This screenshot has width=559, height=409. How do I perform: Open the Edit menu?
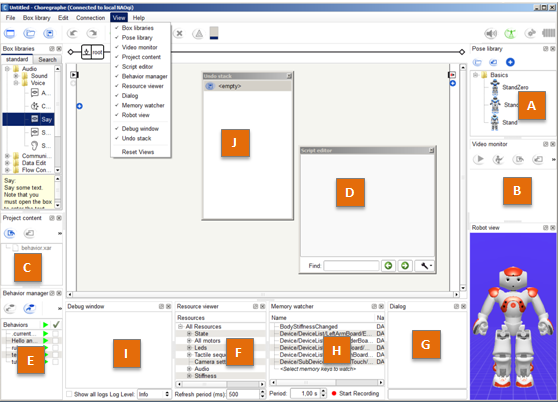(63, 17)
